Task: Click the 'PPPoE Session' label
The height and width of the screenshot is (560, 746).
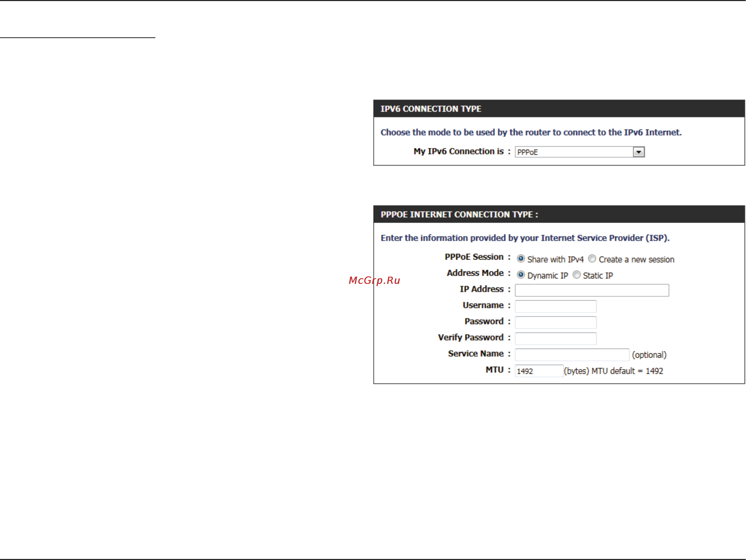Action: [474, 257]
